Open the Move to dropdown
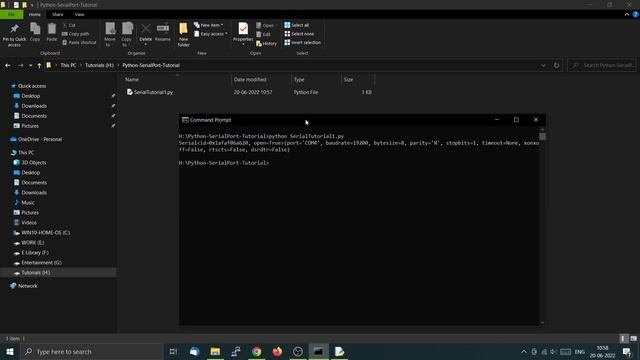 click(110, 35)
